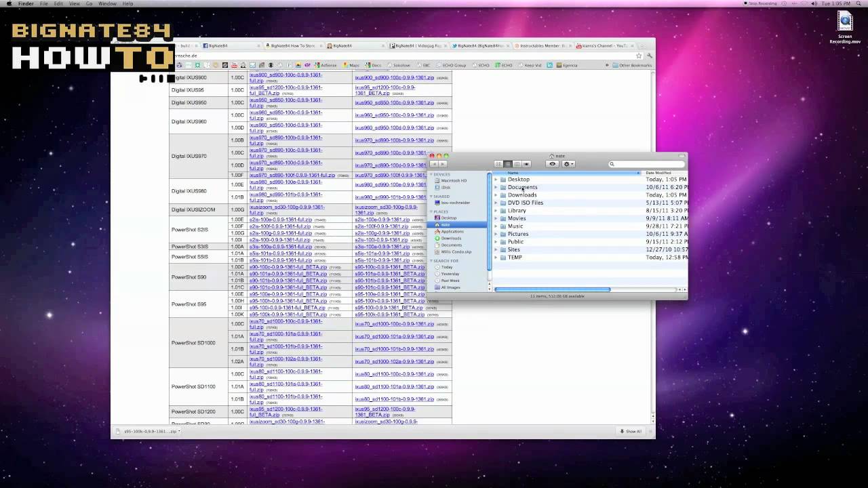Open the Finder Action gear menu
Viewport: 868px width, 488px height.
(x=569, y=164)
